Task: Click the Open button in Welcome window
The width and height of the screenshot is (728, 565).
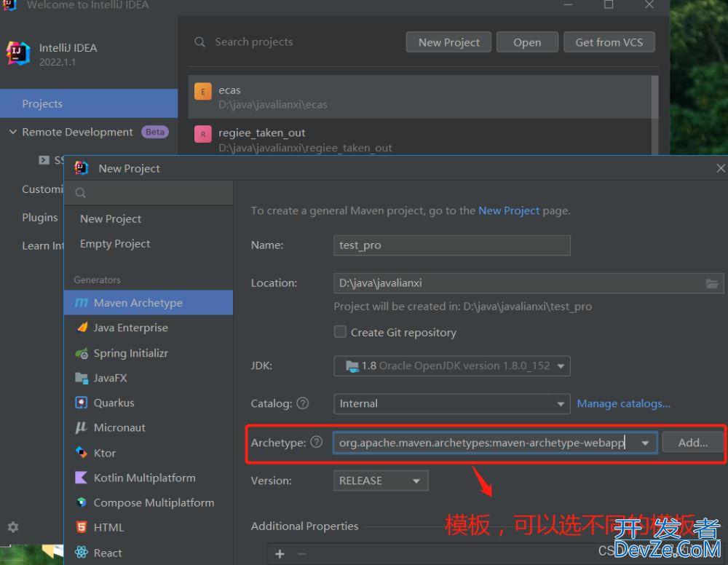Action: click(527, 42)
